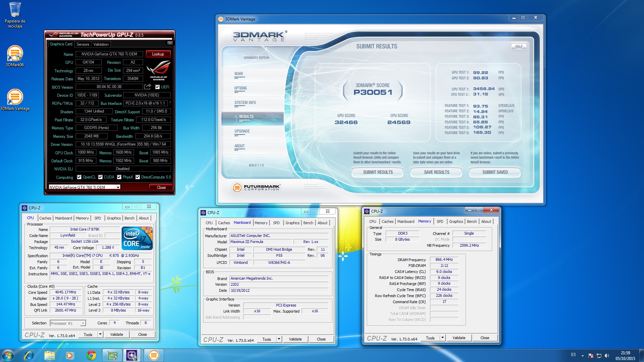
Task: Open the network tray icon
Action: click(x=599, y=356)
